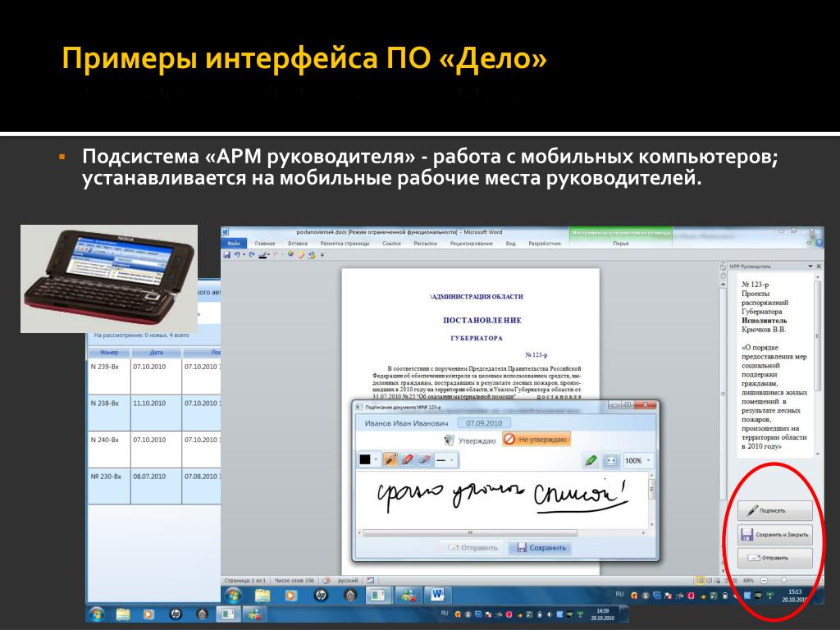The image size is (840, 630).
Task: Open the black ink color swatch
Action: (365, 460)
